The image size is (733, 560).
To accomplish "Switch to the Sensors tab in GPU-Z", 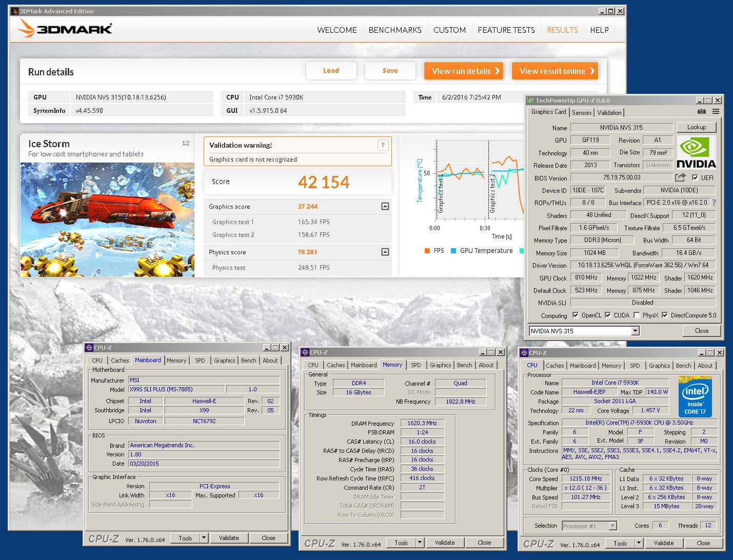I will 582,113.
